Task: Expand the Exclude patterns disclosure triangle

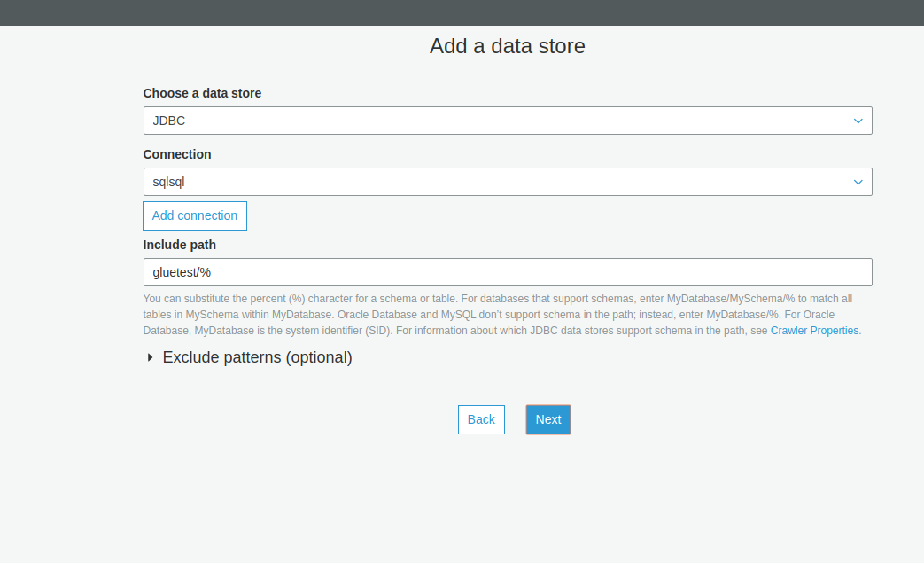Action: 150,358
